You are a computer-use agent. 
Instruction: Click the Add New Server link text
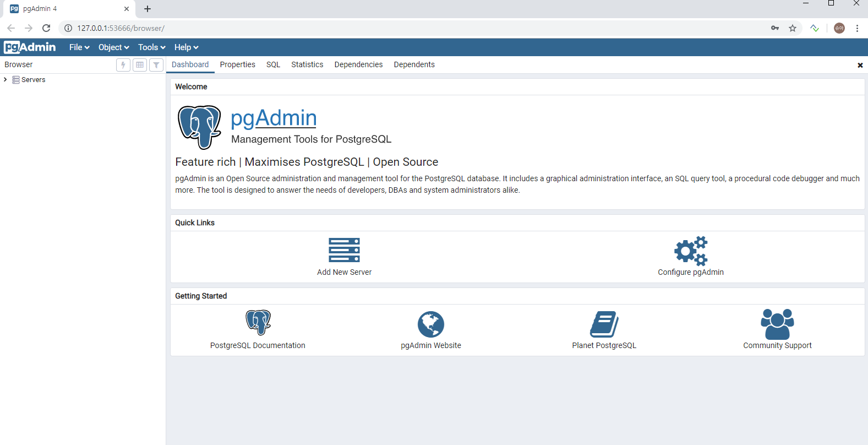pos(344,272)
